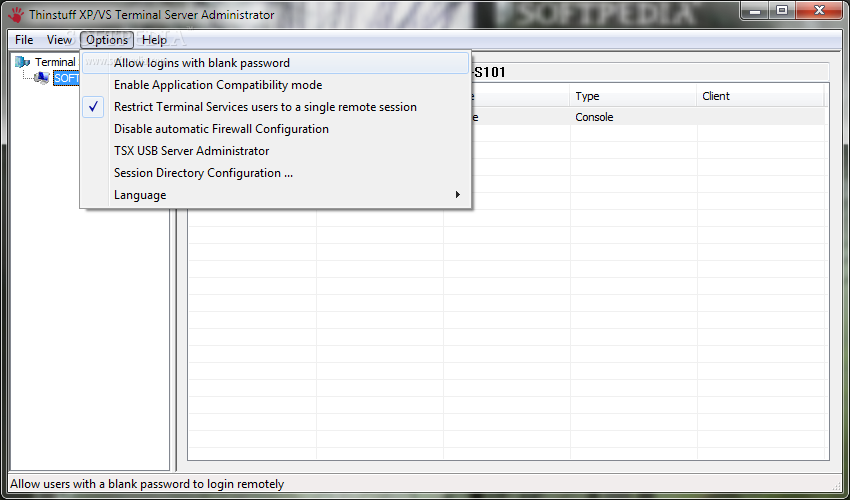
Task: Click the Type column header
Action: (633, 97)
